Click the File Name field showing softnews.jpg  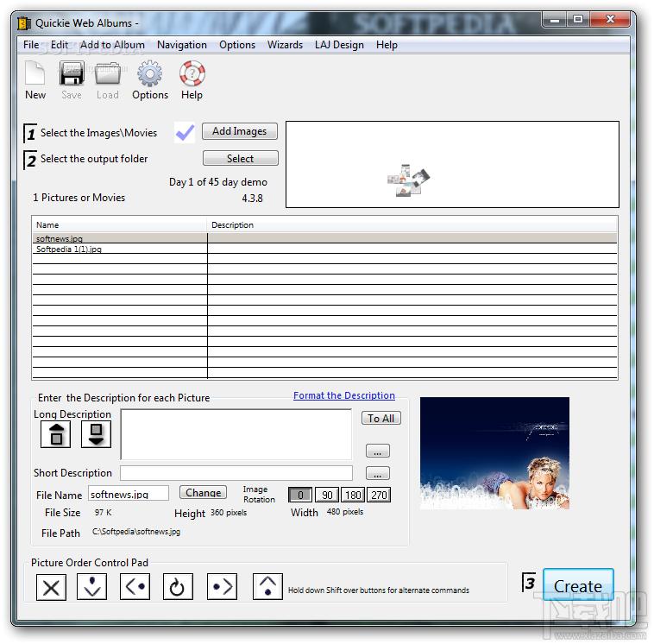(x=129, y=493)
